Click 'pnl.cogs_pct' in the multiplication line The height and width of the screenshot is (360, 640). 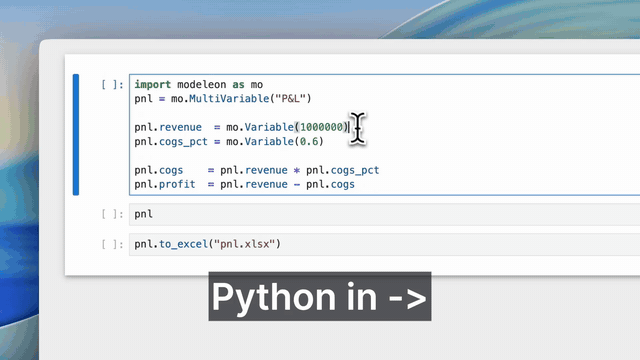click(343, 170)
